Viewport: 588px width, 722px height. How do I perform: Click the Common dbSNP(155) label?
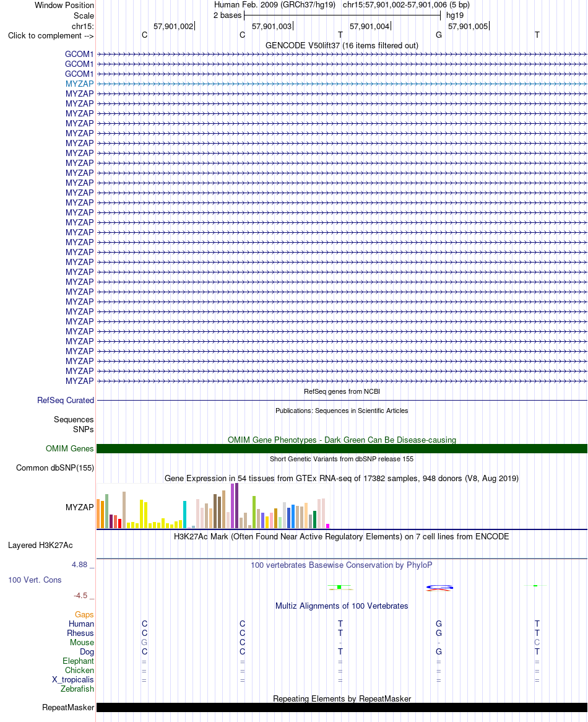pyautogui.click(x=54, y=468)
